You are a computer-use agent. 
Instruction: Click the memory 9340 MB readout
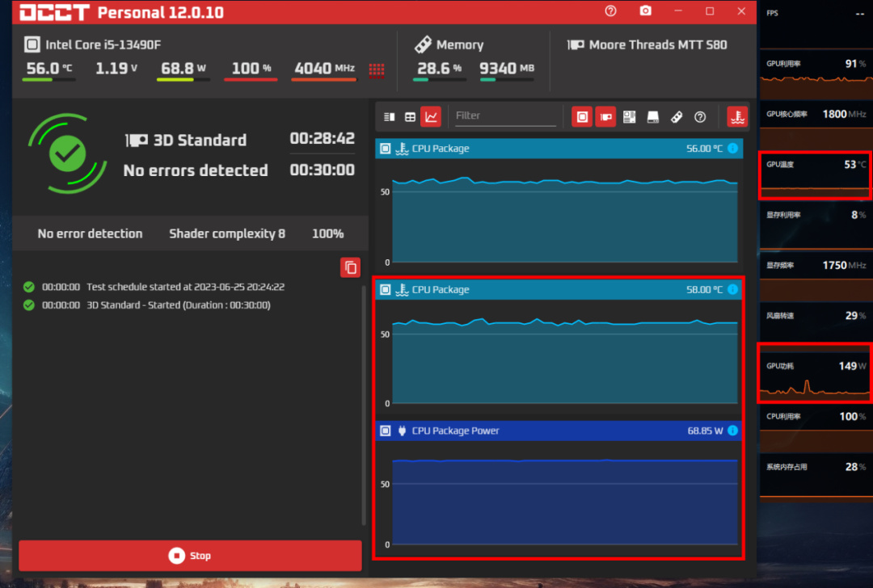point(507,69)
